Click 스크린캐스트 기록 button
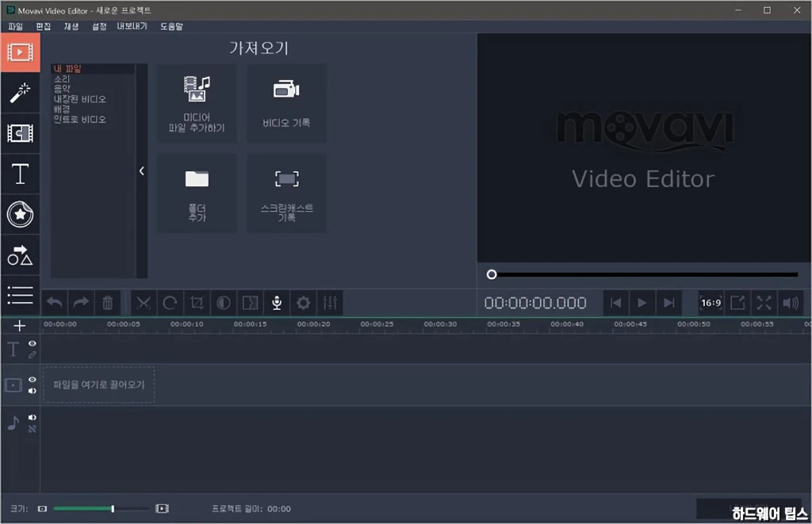 [286, 193]
